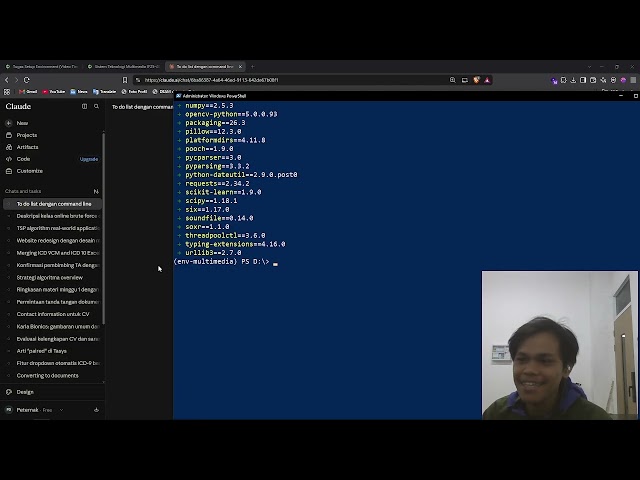The width and height of the screenshot is (640, 480).
Task: Open browser downloads icon
Action: tap(573, 80)
